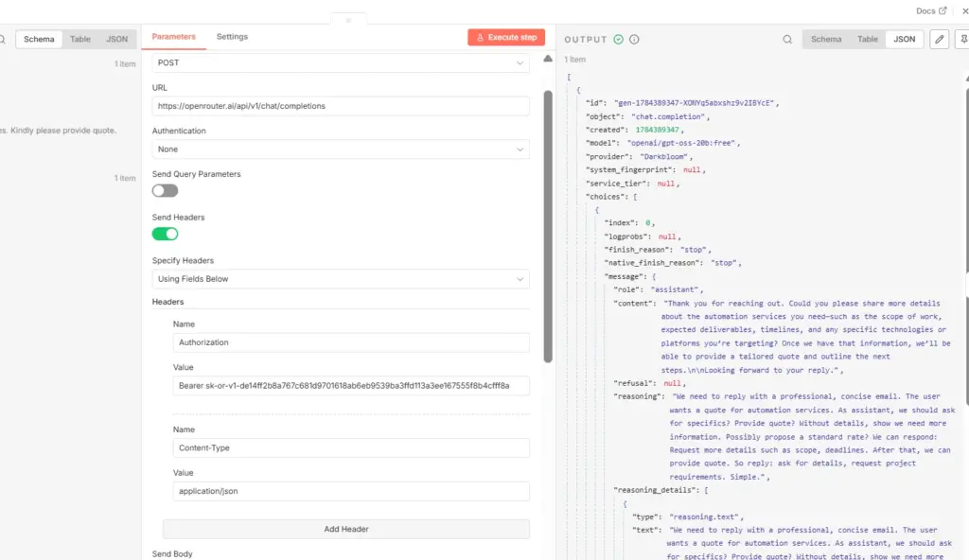Click the Add Header button
969x560 pixels.
[x=346, y=529]
